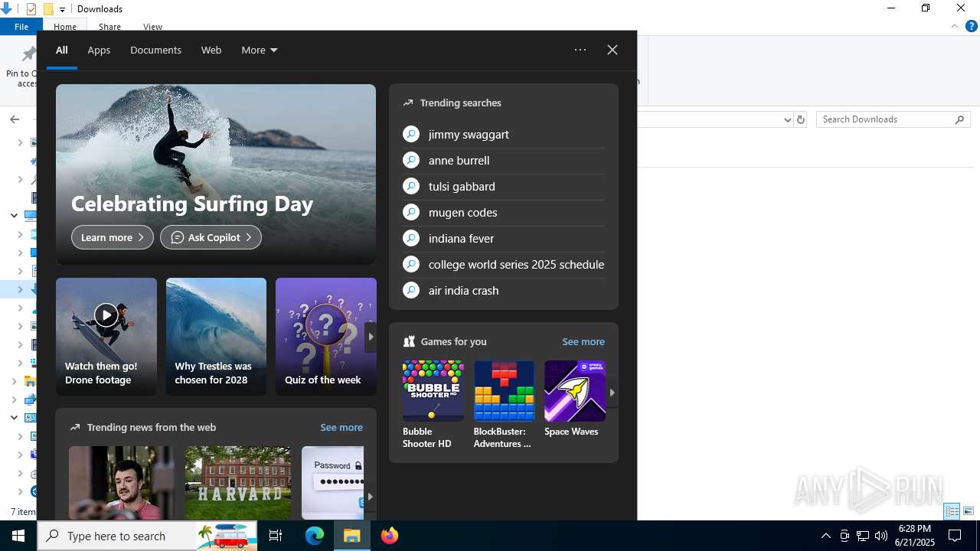The width and height of the screenshot is (980, 551).
Task: Open Quick Access Toolbar customize dropdown
Action: [63, 9]
